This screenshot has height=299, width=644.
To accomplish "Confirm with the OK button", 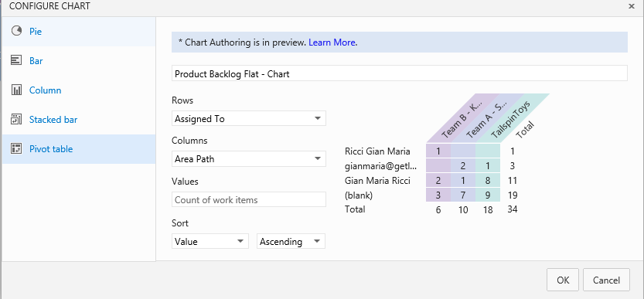I will click(563, 280).
